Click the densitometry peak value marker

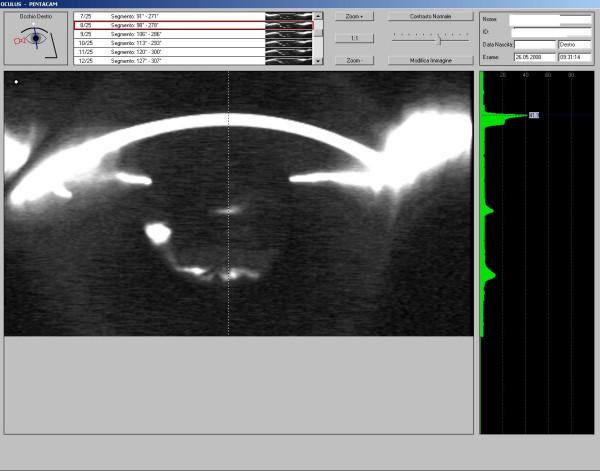click(534, 116)
